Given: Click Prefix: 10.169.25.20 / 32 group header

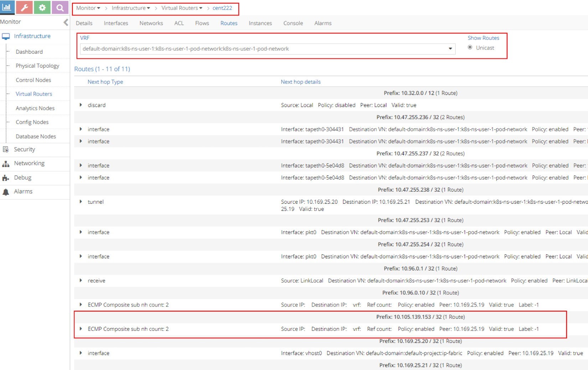Looking at the screenshot, I should pyautogui.click(x=421, y=341).
